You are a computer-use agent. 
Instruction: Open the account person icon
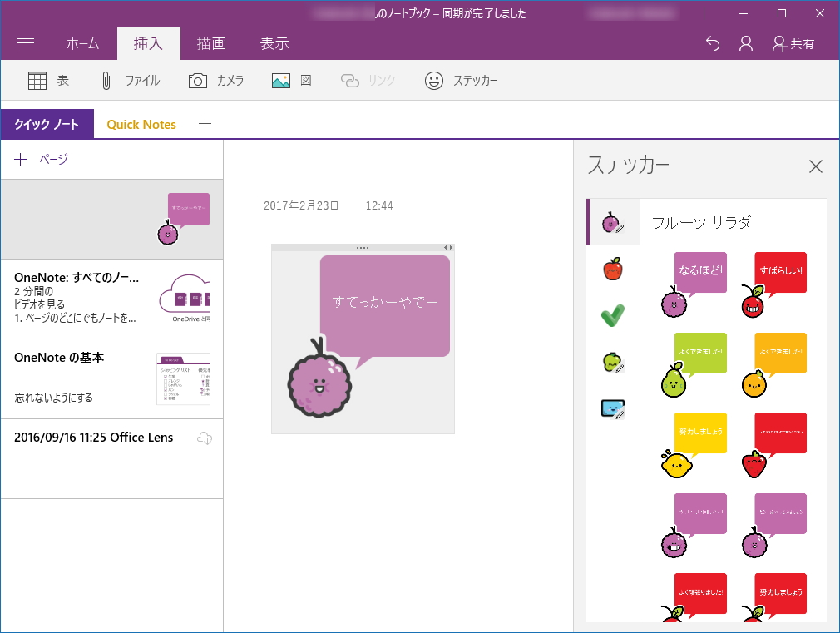[746, 43]
